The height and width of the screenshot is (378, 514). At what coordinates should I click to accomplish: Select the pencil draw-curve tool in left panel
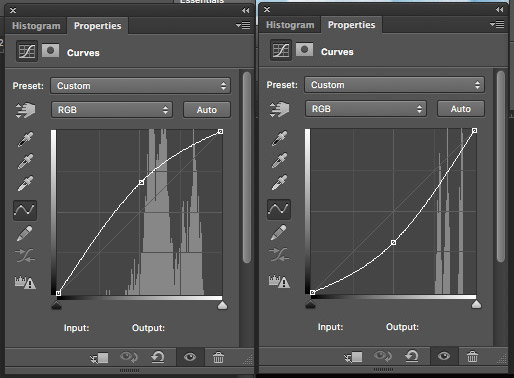pyautogui.click(x=25, y=233)
